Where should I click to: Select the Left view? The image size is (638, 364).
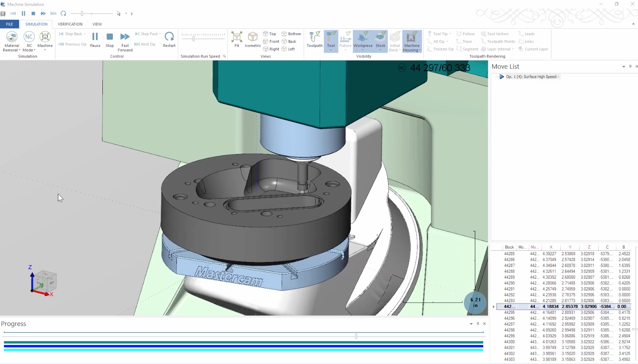pos(288,49)
